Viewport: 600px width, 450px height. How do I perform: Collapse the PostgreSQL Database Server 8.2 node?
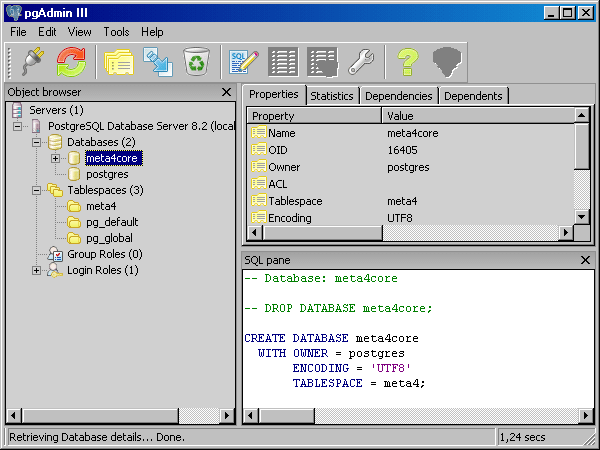pos(17,126)
